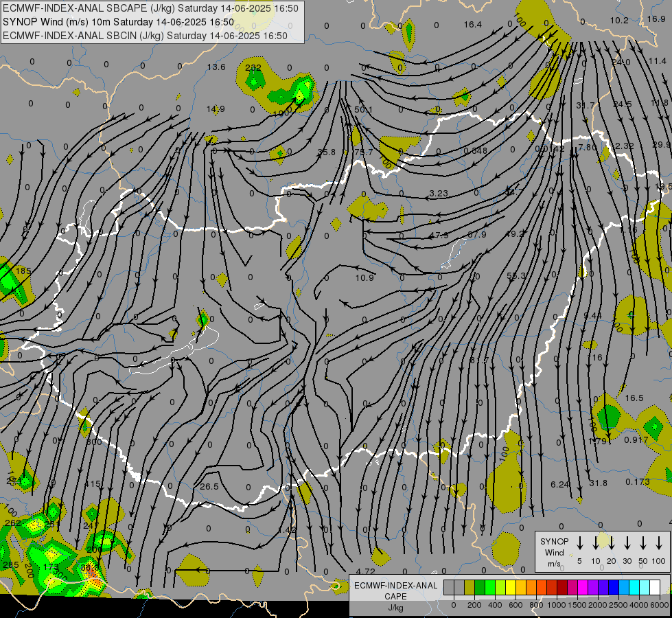Select the dark blue CAPE legend swatch

tap(613, 587)
